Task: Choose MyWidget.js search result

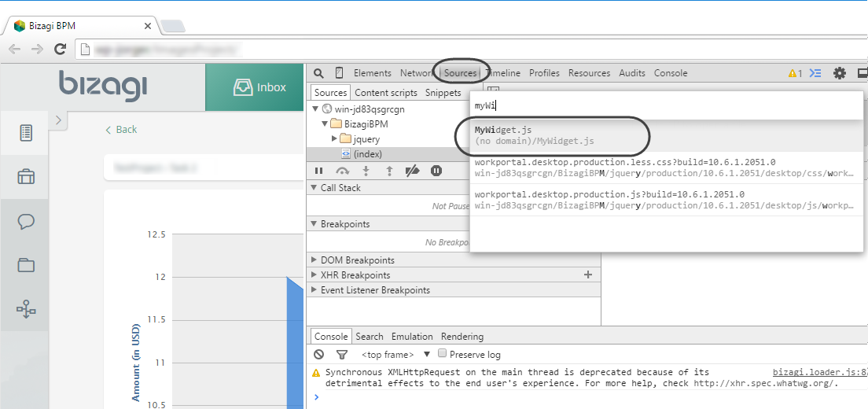Action: pos(666,135)
